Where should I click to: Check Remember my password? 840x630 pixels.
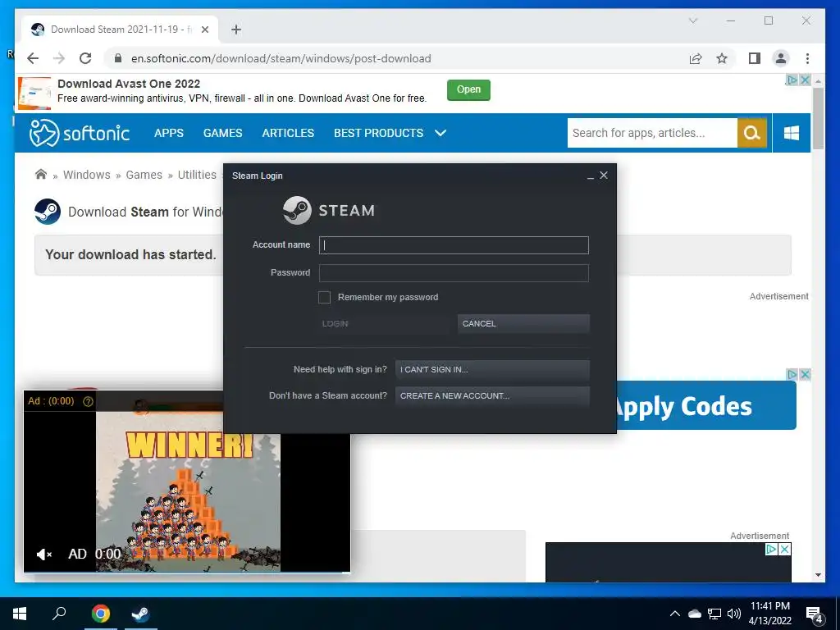324,297
